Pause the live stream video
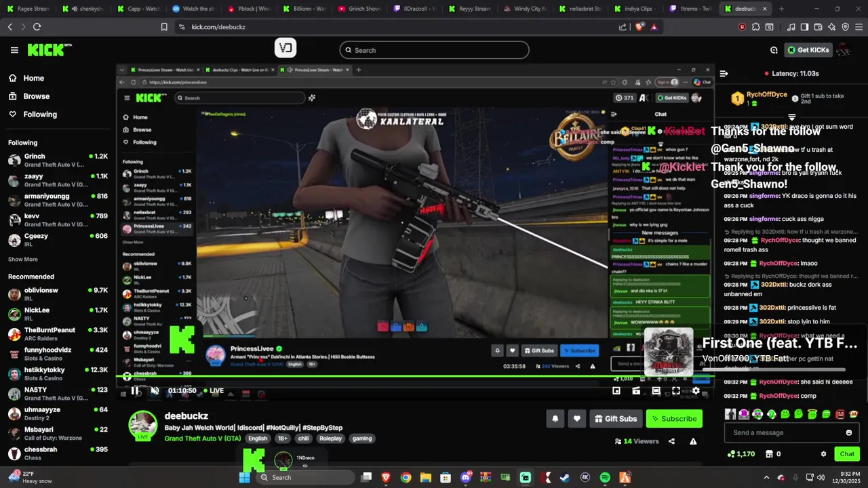 tap(135, 390)
